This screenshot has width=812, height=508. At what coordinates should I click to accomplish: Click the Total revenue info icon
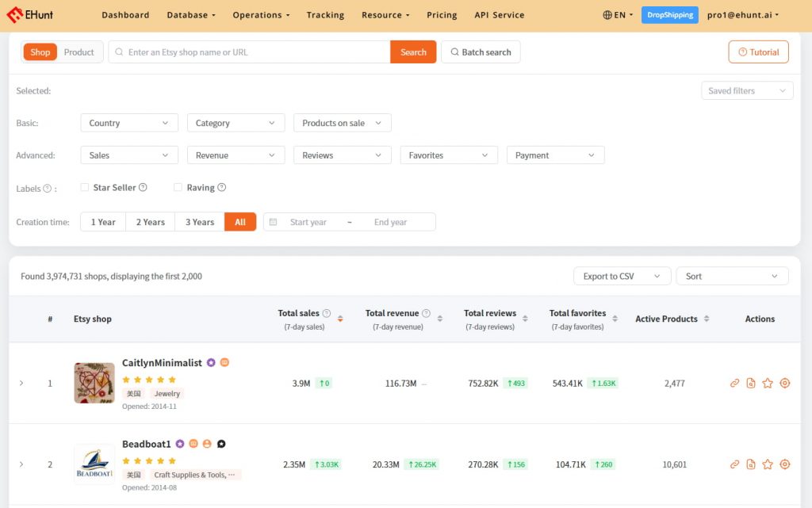coord(426,313)
